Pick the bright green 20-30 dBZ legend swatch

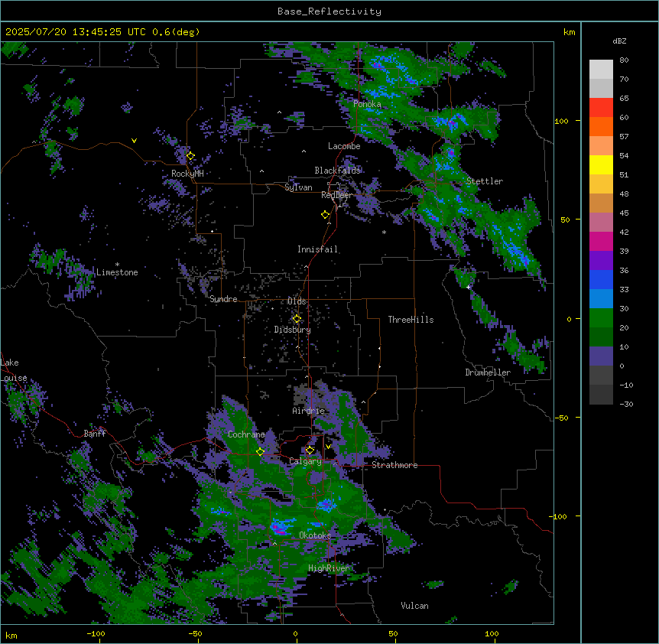pyautogui.click(x=601, y=318)
